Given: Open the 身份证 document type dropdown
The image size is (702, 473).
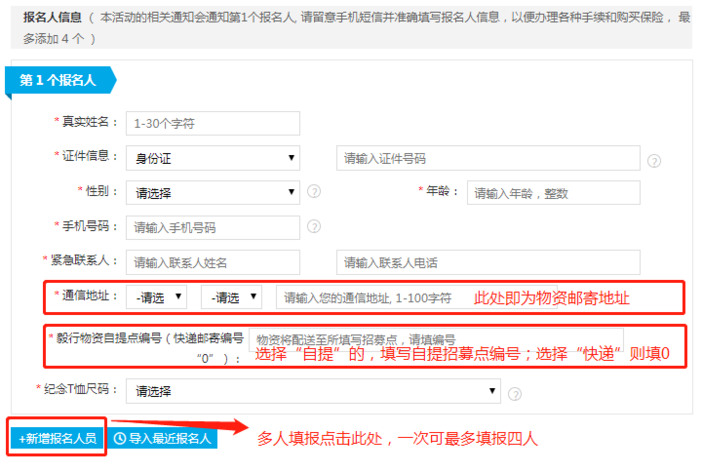Looking at the screenshot, I should tap(212, 158).
